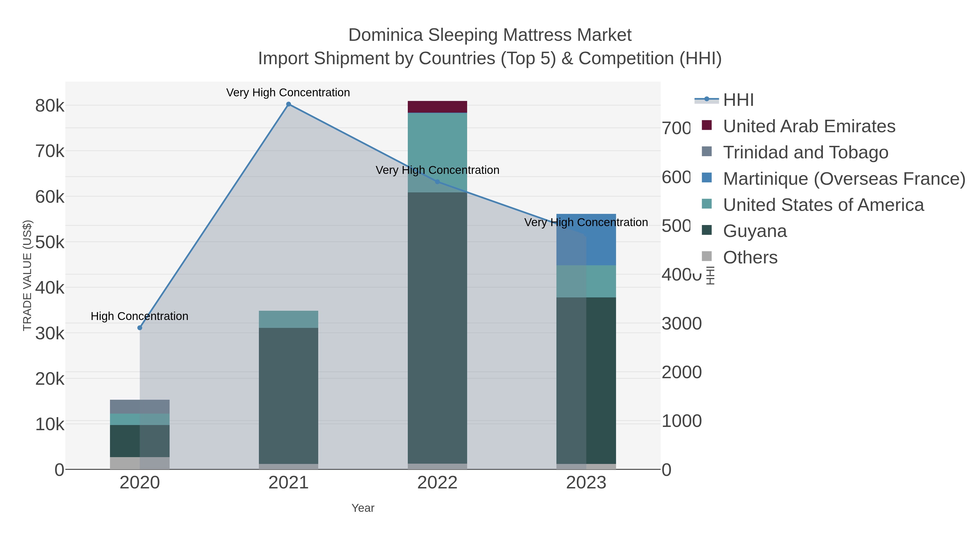
Task: Click the 50k y-axis tick label
Action: (x=50, y=242)
